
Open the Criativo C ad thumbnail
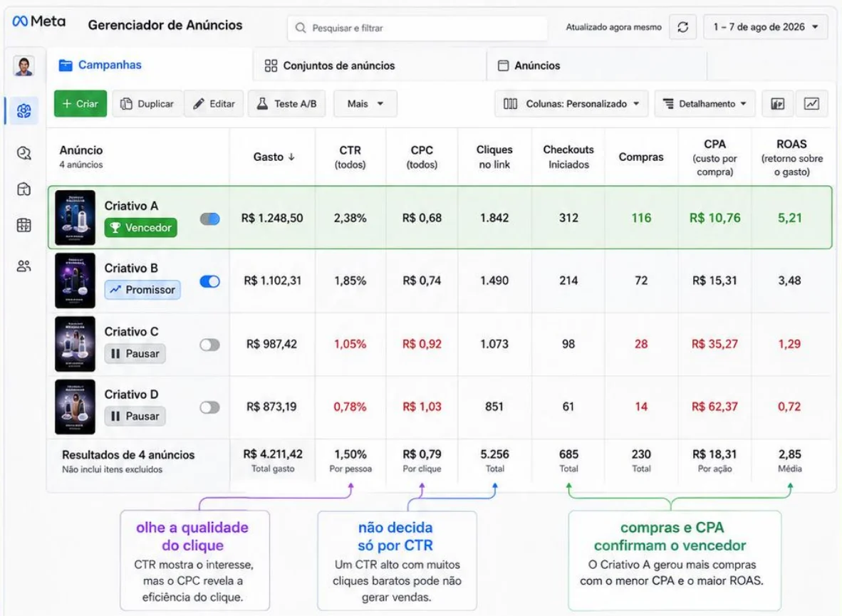click(x=76, y=344)
